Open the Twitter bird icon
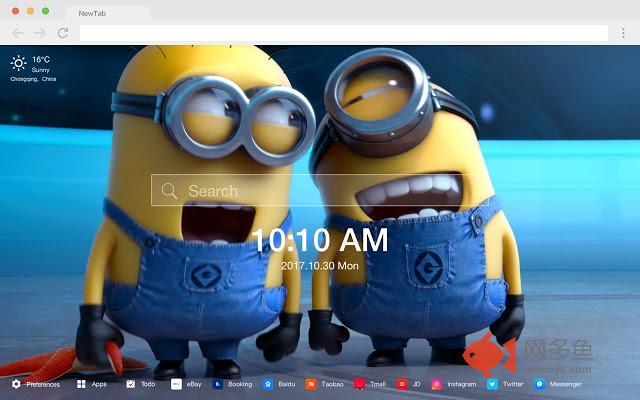The height and width of the screenshot is (400, 640). [x=492, y=384]
